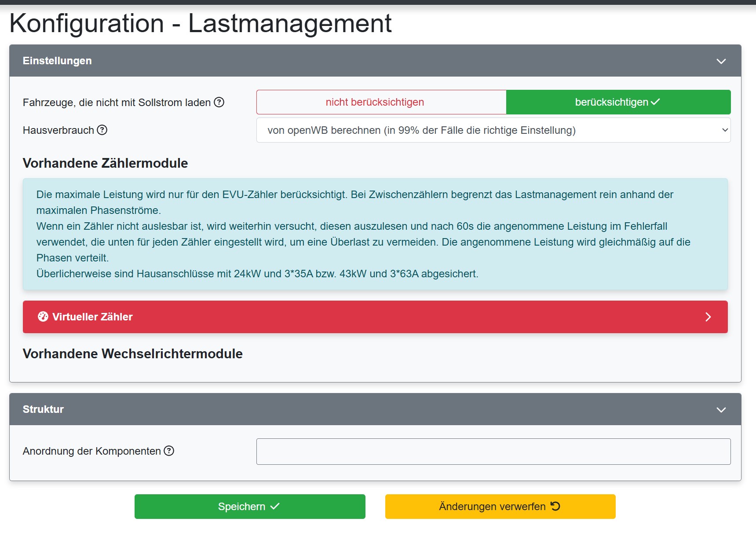The width and height of the screenshot is (756, 544).
Task: Click the gauge icon on Virtueller Zähler
Action: click(43, 317)
